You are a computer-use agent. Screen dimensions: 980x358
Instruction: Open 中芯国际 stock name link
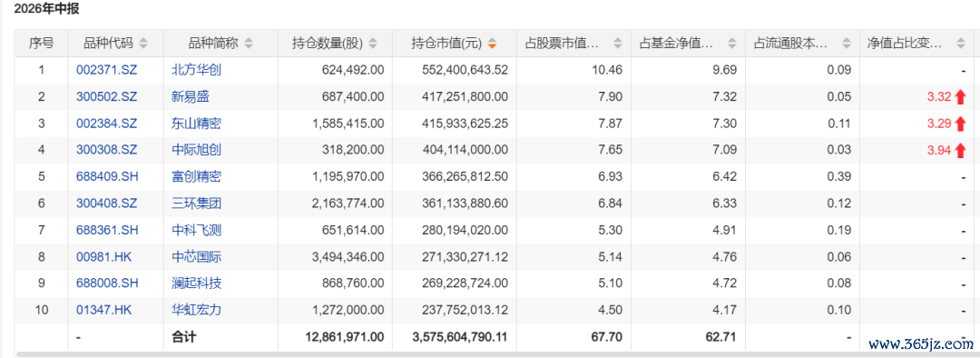[x=197, y=257]
